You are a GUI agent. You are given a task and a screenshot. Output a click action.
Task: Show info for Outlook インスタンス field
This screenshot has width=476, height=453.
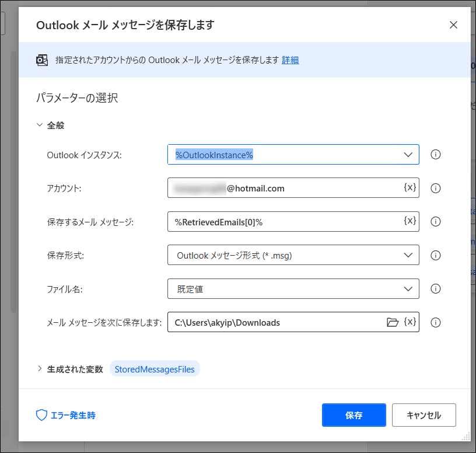coord(435,155)
